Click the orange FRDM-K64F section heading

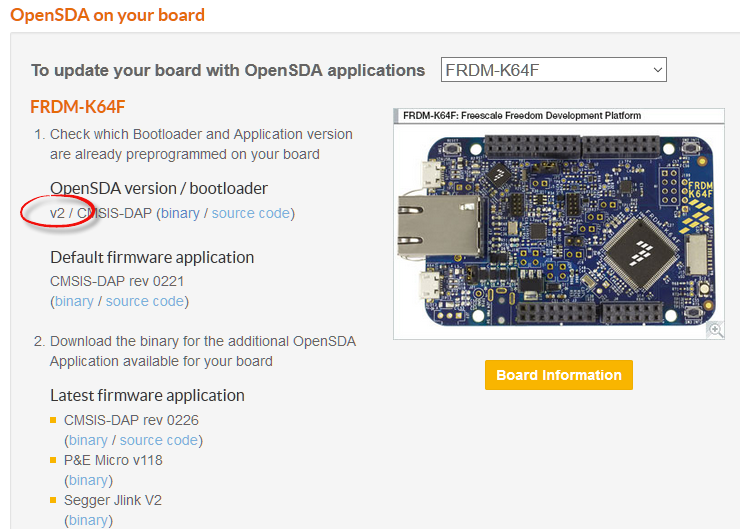coord(77,107)
